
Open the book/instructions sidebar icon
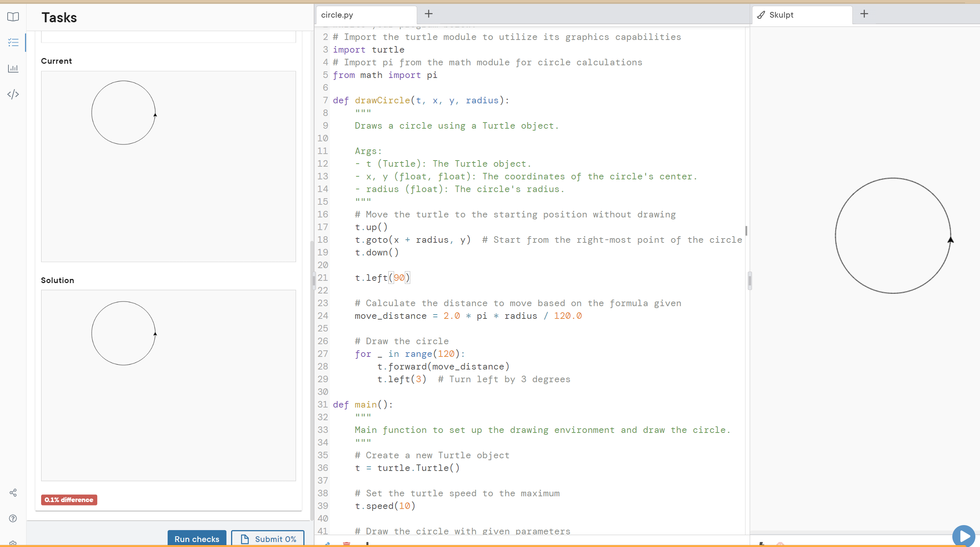pos(13,17)
